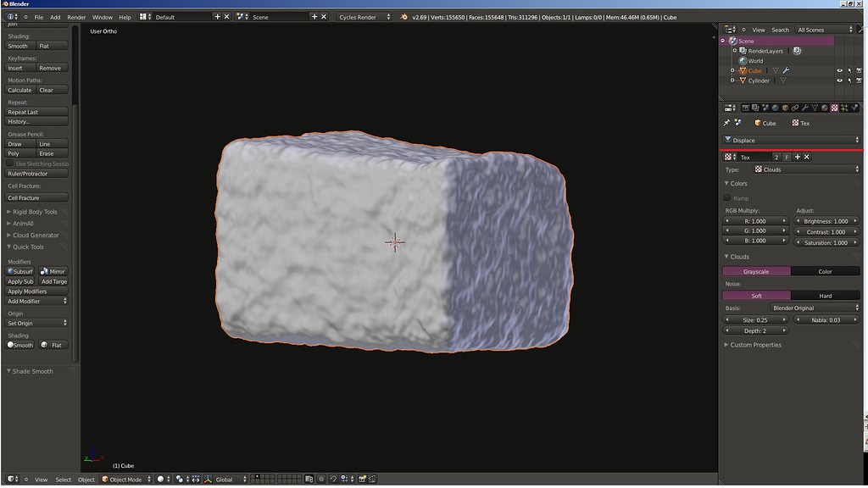The image size is (868, 488).
Task: Open the All Scenes outliner dropdown
Action: point(825,30)
